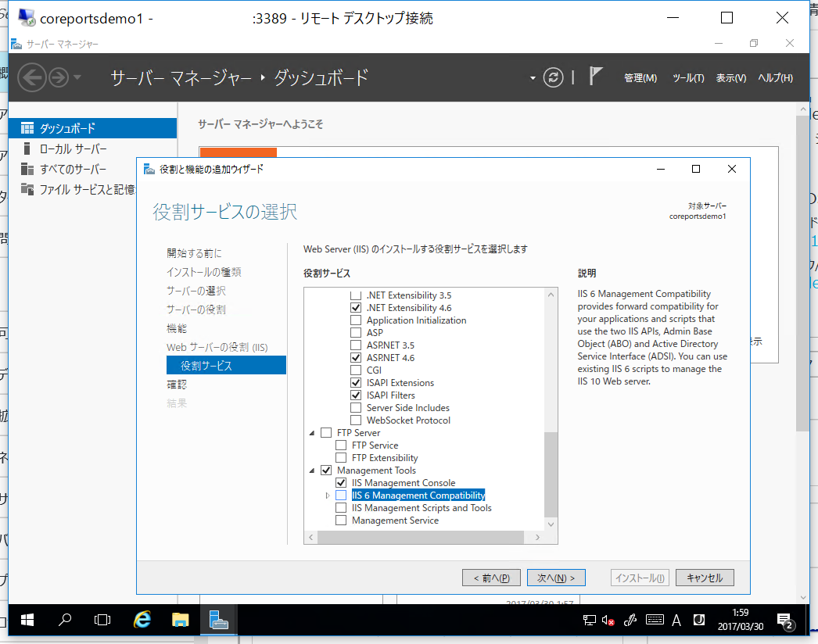Click horizontal scroll right arrow in list
The width and height of the screenshot is (818, 644).
coord(537,537)
